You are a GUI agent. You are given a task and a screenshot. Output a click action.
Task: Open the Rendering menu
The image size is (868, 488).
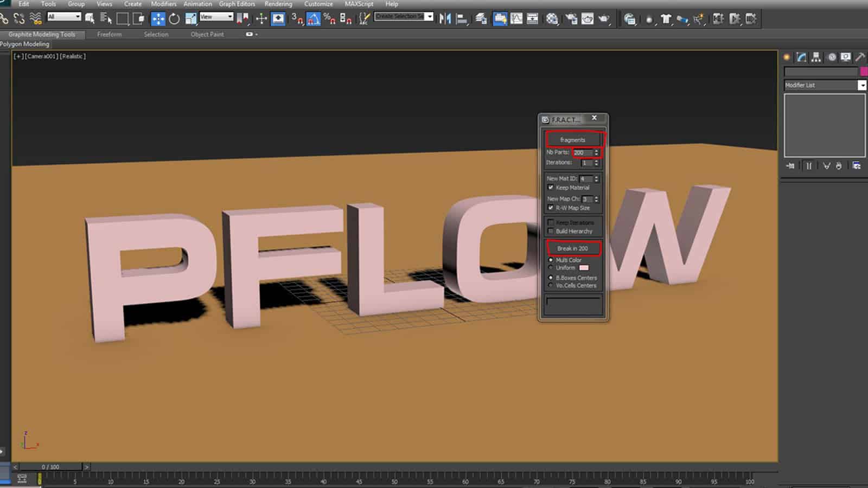[x=278, y=4]
